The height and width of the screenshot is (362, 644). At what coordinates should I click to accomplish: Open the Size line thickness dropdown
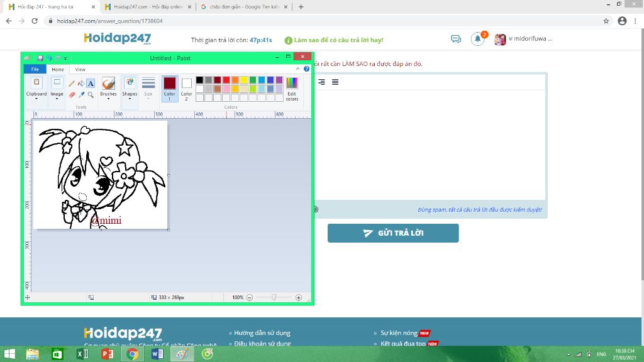click(x=148, y=88)
